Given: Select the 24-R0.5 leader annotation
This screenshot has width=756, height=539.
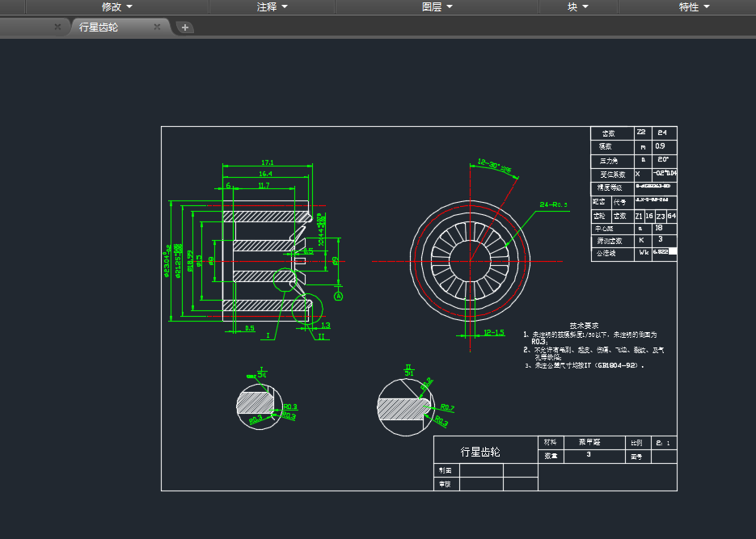Looking at the screenshot, I should click(553, 204).
